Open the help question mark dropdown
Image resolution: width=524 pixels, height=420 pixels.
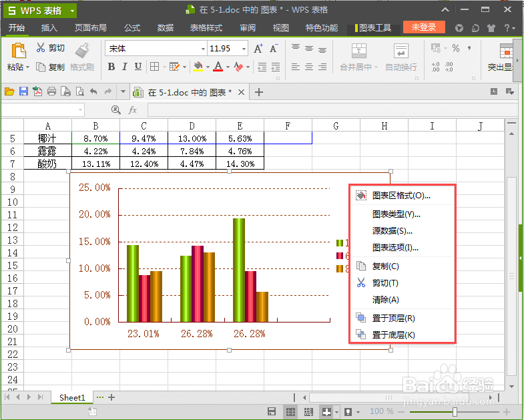point(509,28)
